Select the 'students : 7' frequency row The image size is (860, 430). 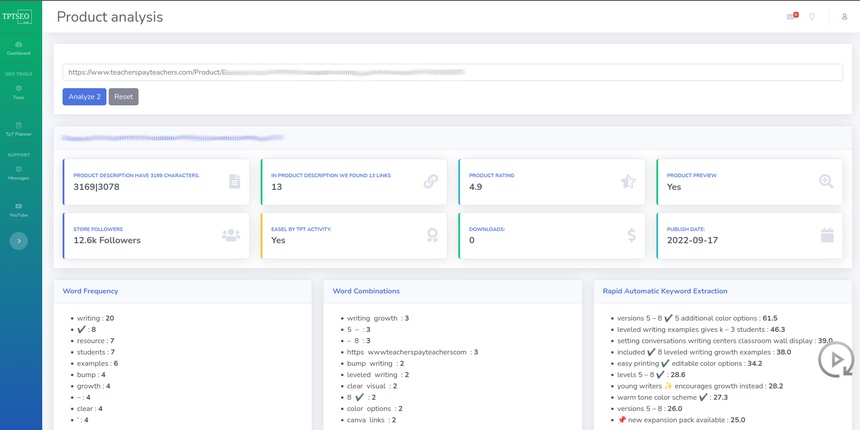point(95,352)
